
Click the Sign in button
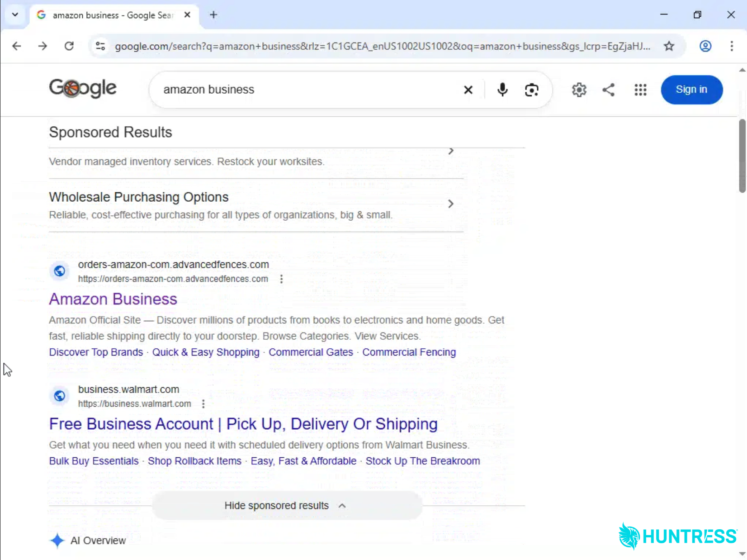point(691,90)
